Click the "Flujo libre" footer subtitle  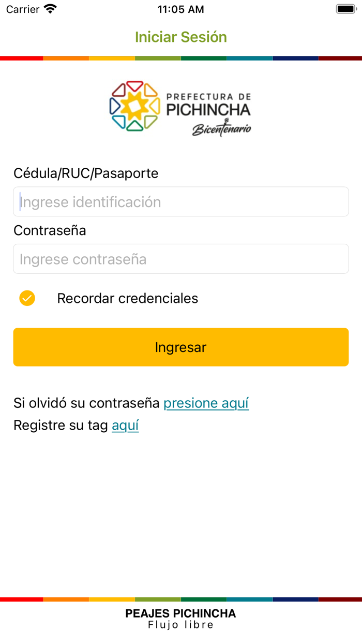coord(180,625)
